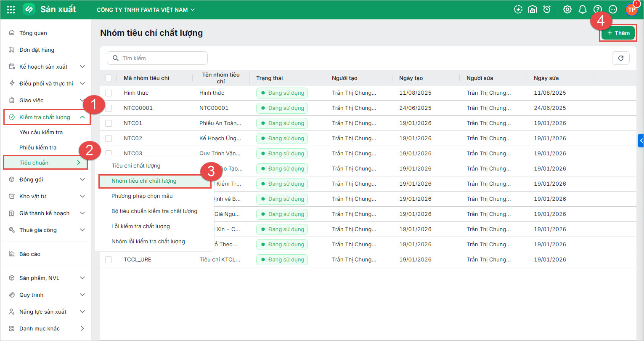Open the settings gear icon
644x341 pixels.
tap(567, 9)
